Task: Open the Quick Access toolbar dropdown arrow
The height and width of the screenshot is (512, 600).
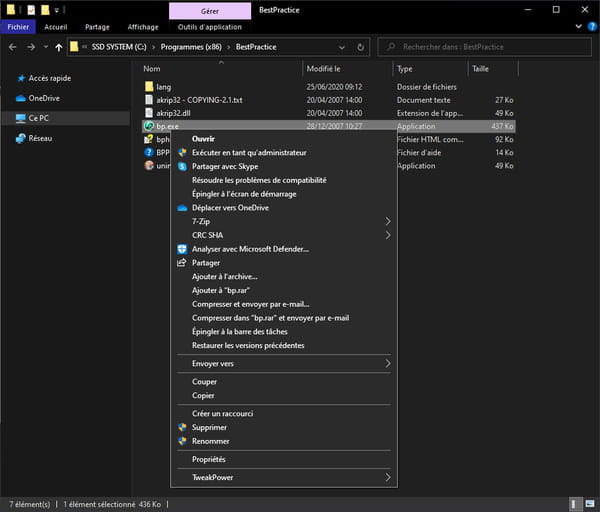Action: (x=57, y=10)
